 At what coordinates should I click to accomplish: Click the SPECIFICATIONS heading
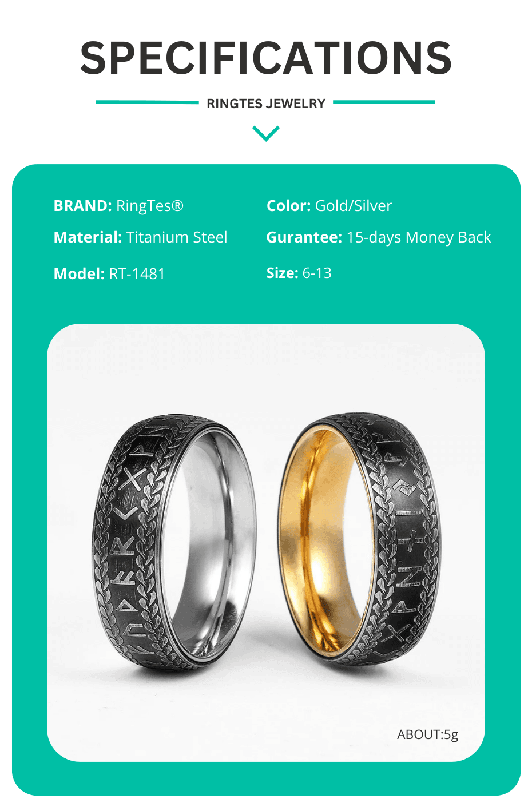pyautogui.click(x=266, y=58)
